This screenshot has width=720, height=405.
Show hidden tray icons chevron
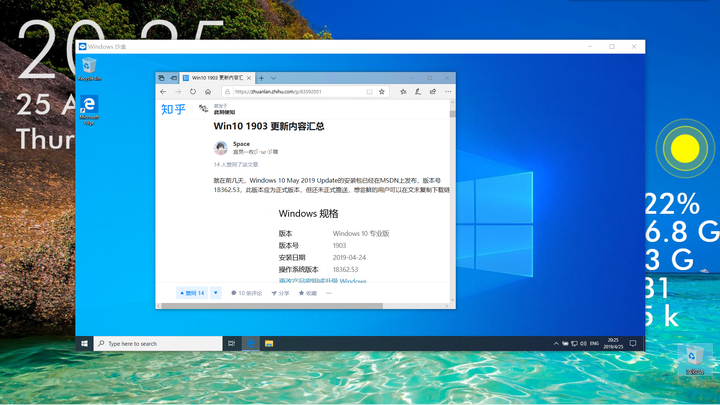556,343
